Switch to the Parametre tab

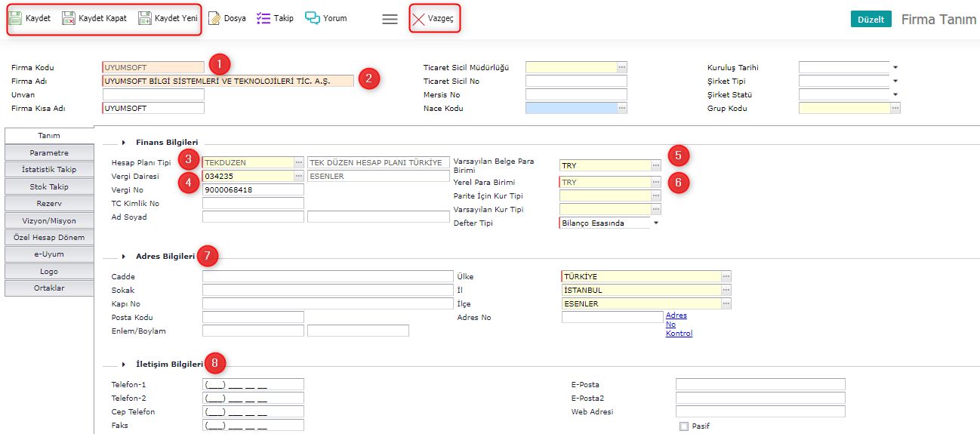49,152
